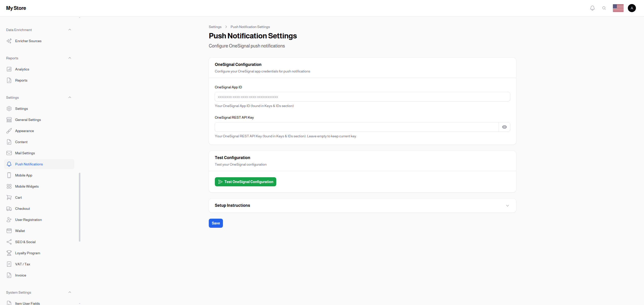Screen dimensions: 644x305
Task: Click the OneSignal App ID input field
Action: click(x=362, y=97)
